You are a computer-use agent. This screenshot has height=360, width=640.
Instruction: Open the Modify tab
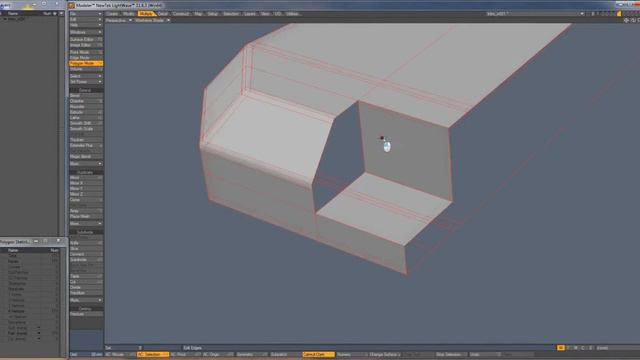click(x=129, y=14)
